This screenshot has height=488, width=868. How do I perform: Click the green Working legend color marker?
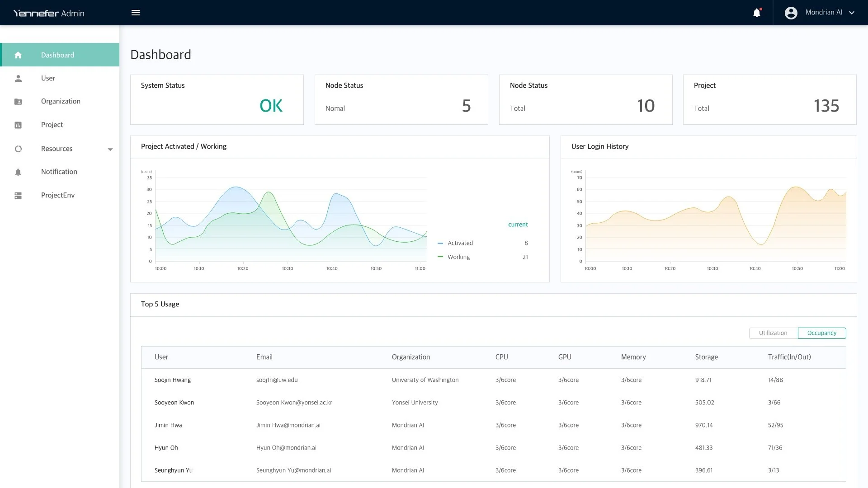coord(440,257)
